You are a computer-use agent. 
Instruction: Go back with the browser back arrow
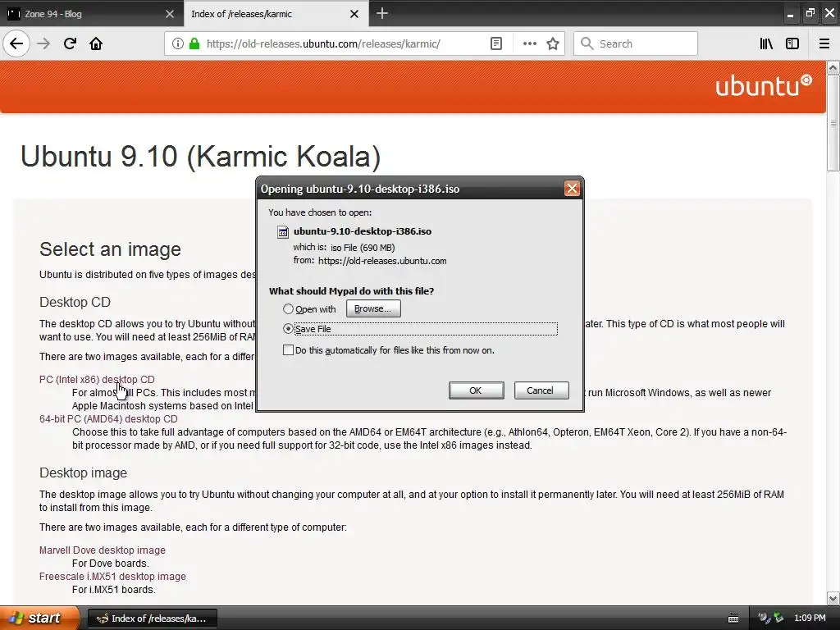coord(16,43)
